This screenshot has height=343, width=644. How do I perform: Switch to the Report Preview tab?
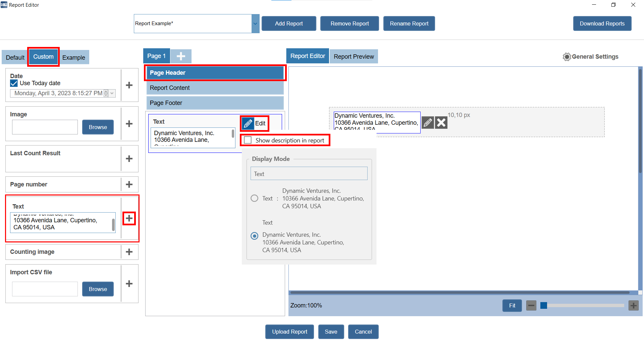click(x=354, y=57)
